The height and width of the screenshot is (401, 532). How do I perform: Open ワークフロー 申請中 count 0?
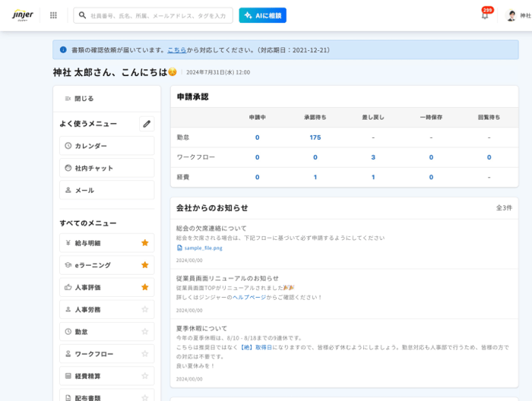[257, 157]
